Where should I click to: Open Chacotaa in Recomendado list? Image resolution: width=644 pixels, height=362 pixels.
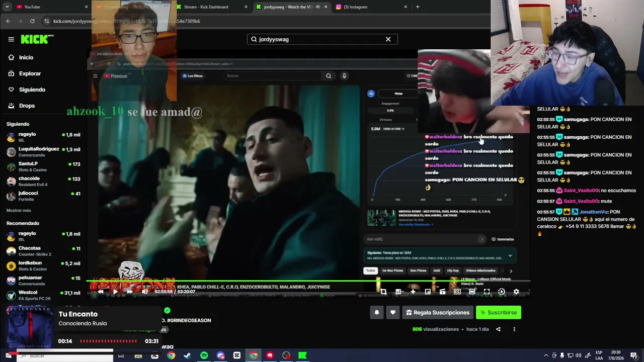tap(43, 251)
